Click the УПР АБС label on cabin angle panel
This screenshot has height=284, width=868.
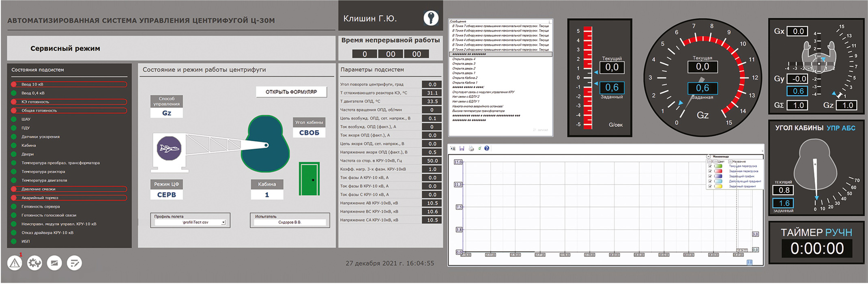click(841, 128)
